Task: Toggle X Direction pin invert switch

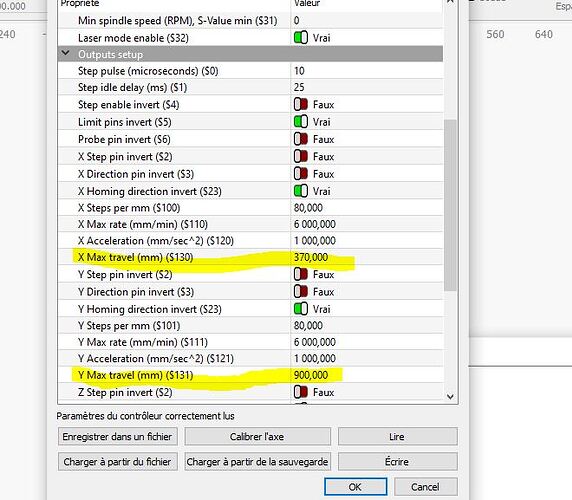Action: [301, 174]
